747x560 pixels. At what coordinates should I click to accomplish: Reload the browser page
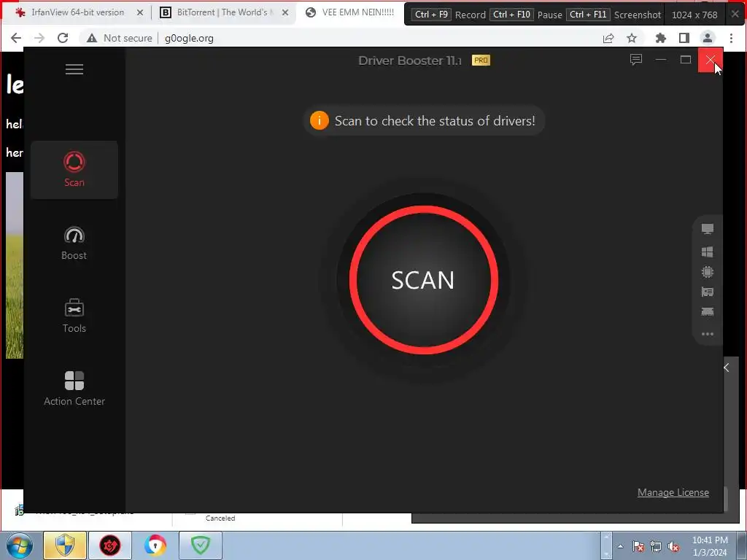63,38
